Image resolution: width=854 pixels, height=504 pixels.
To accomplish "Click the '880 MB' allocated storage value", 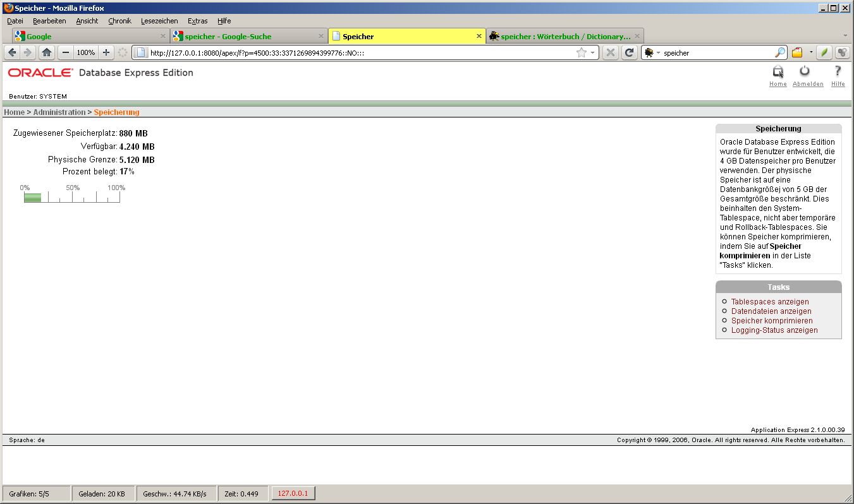I will pos(133,133).
